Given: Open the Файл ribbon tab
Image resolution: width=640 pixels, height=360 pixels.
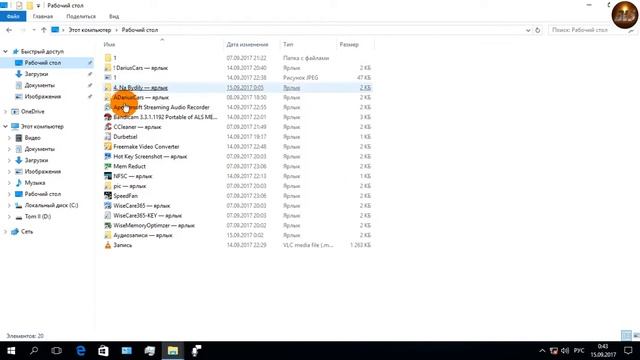Looking at the screenshot, I should tap(13, 16).
